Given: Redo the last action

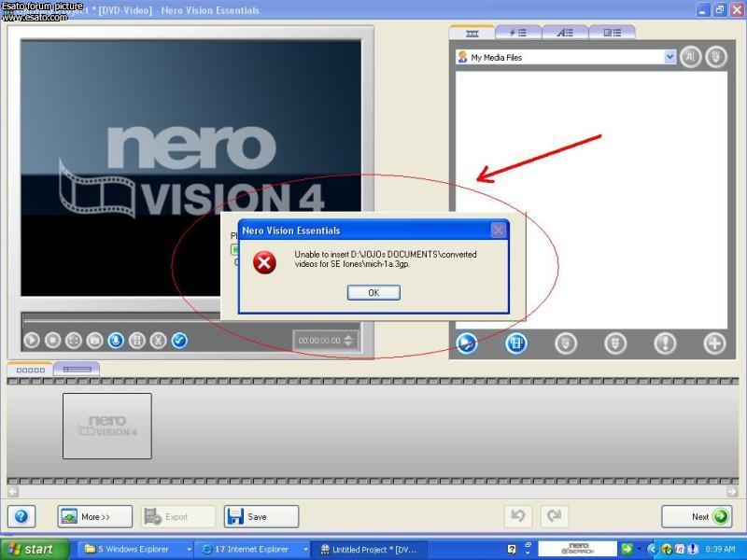Looking at the screenshot, I should click(554, 516).
